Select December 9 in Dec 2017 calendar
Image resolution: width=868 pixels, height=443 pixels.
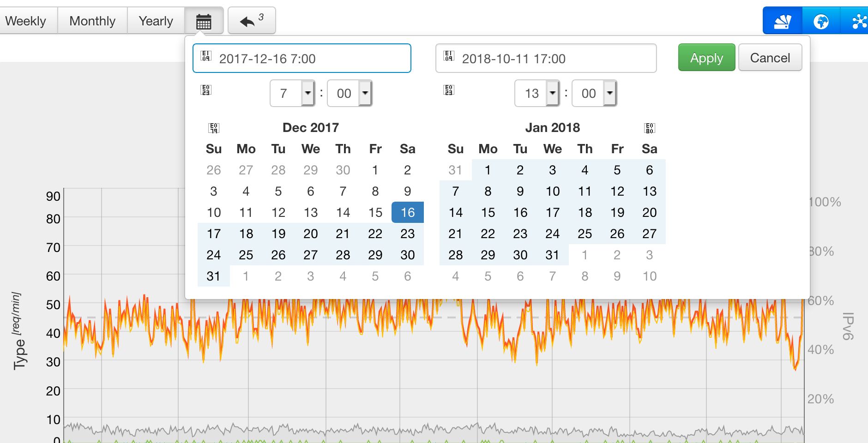[408, 191]
